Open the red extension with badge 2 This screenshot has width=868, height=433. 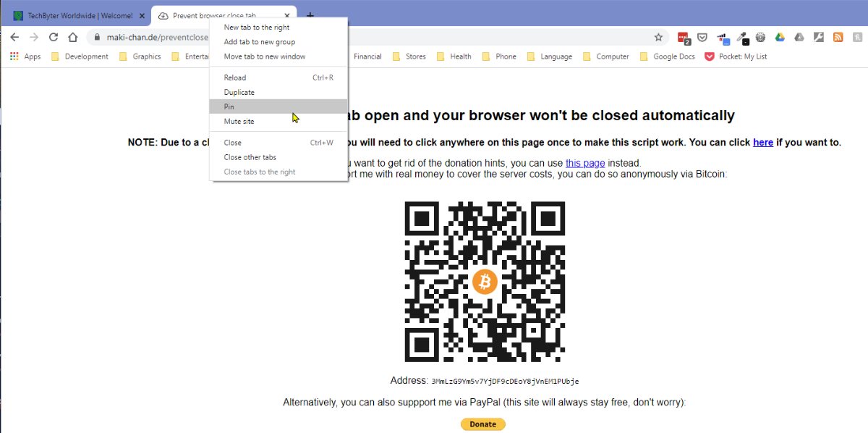pos(684,38)
